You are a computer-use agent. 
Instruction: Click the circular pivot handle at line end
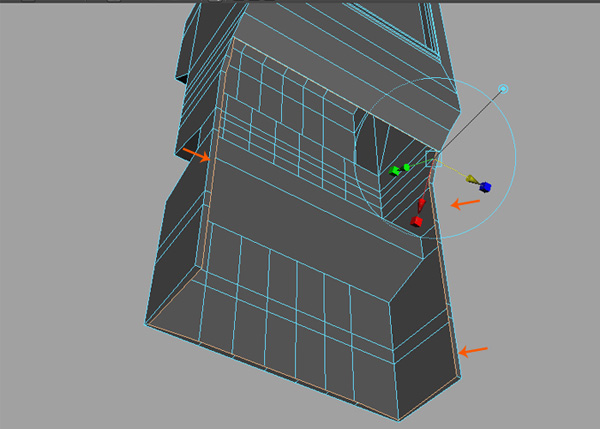coord(504,89)
